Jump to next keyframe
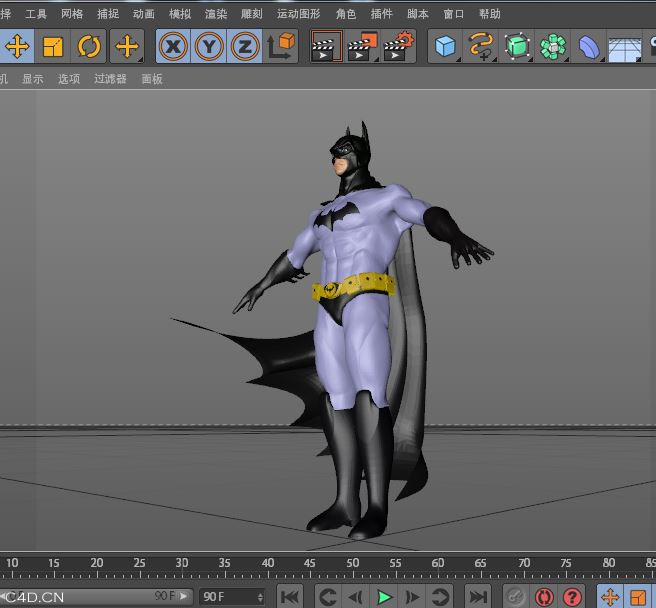Image resolution: width=656 pixels, height=608 pixels. tap(440, 597)
